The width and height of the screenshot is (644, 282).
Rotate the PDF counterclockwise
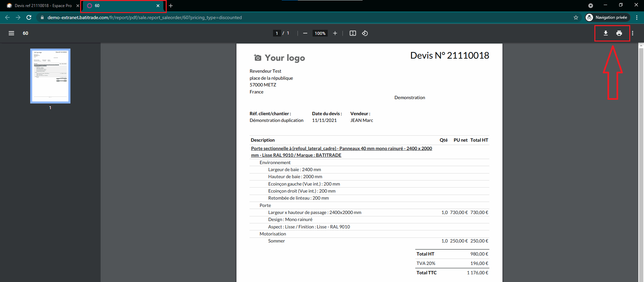365,33
